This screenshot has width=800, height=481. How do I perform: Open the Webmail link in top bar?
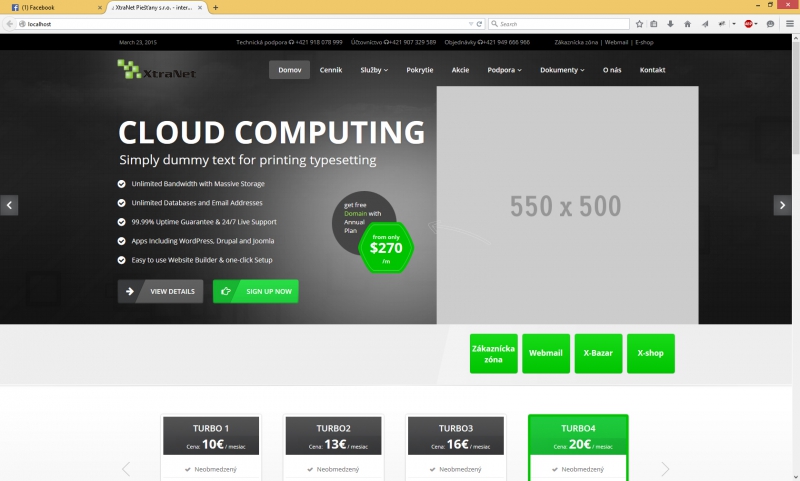click(616, 42)
